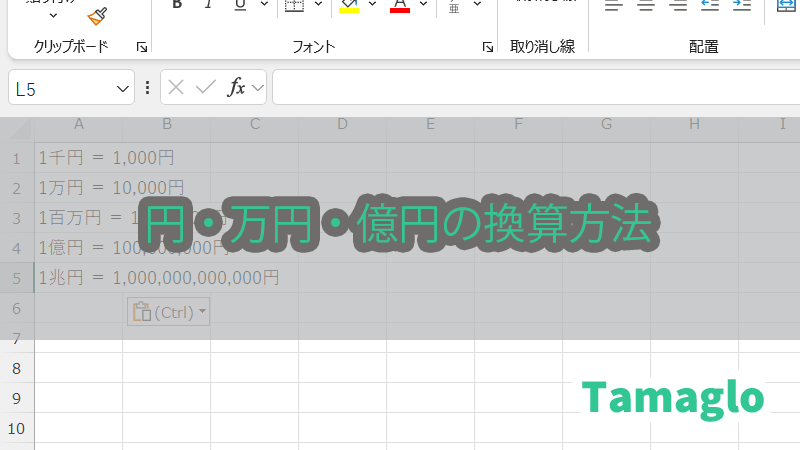Apply the red font color
The width and height of the screenshot is (800, 450).
400,5
